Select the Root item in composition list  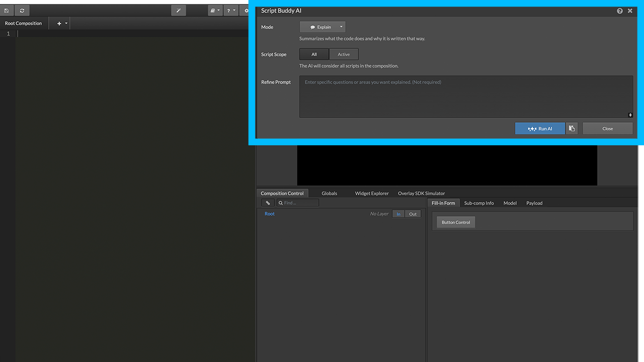click(270, 214)
